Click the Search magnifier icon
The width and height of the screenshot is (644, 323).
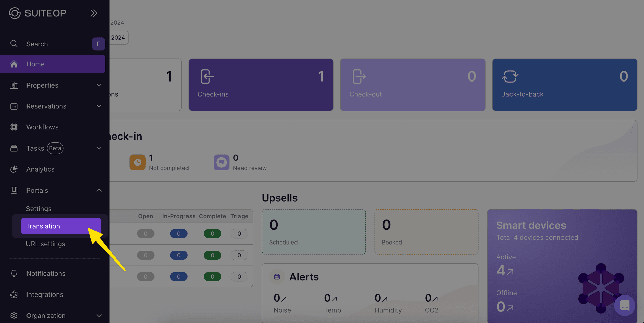coord(14,44)
